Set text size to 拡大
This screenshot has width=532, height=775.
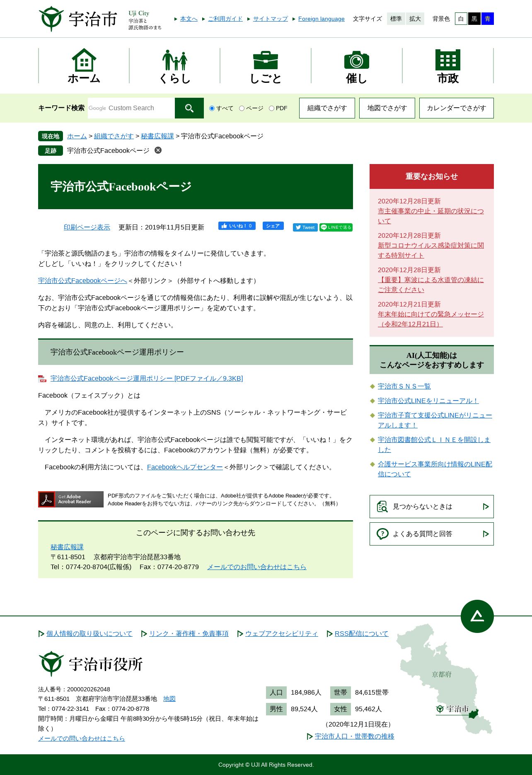pos(415,19)
